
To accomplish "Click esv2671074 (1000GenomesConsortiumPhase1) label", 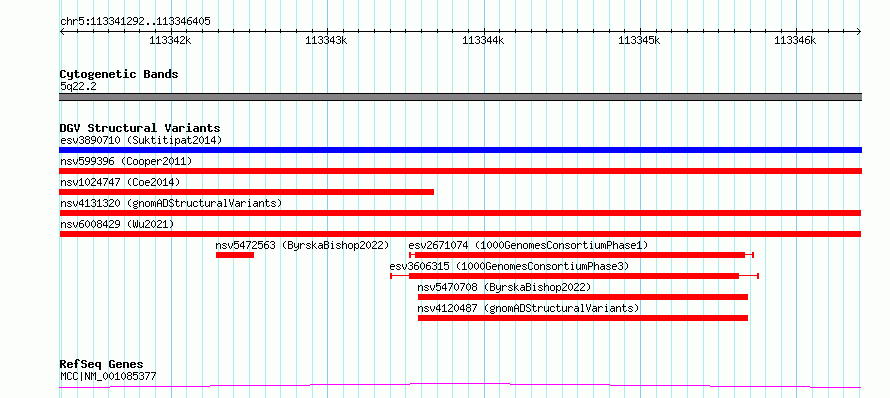I will coord(528,245).
